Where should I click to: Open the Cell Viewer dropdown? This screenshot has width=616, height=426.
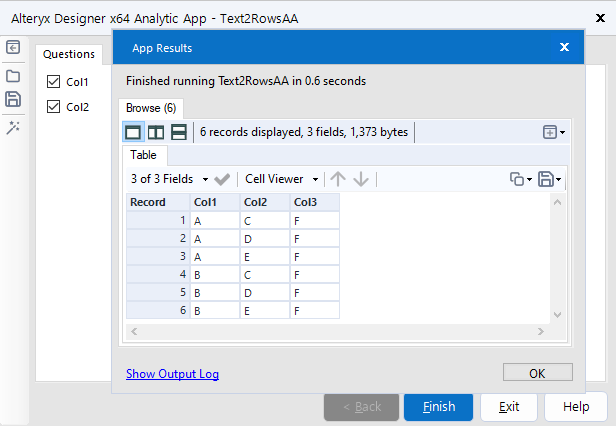click(x=283, y=179)
